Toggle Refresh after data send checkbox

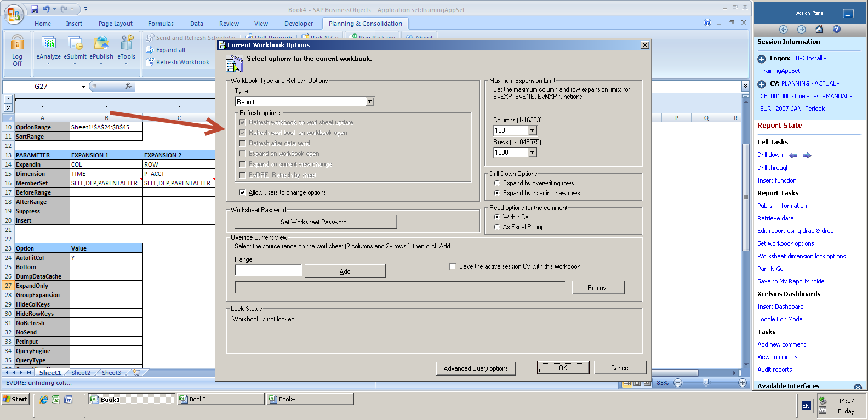point(242,143)
